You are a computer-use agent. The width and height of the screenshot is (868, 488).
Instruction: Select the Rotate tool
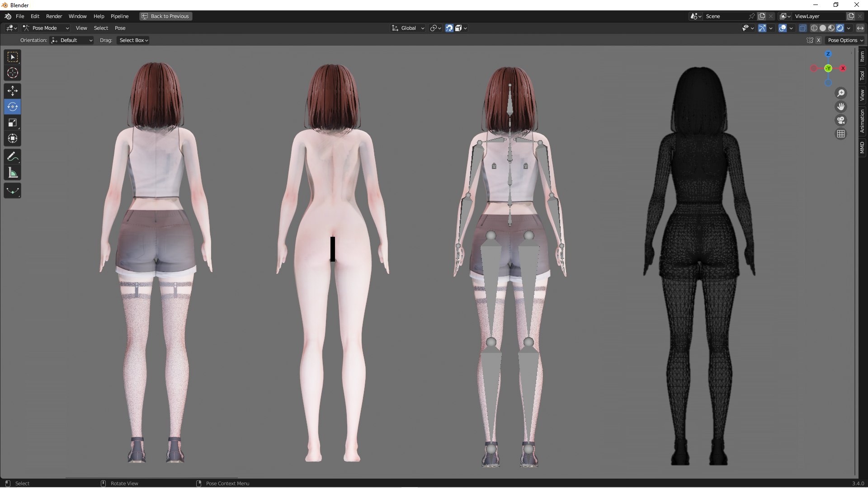point(13,107)
